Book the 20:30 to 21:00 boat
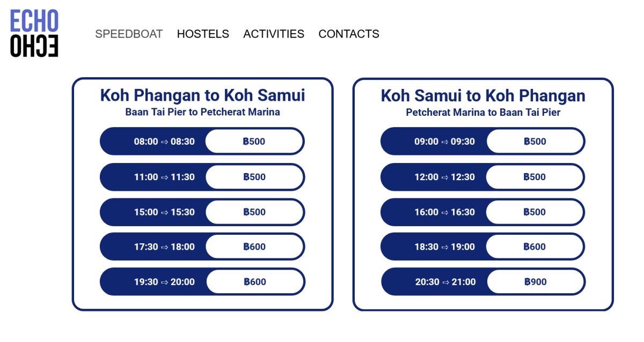This screenshot has width=644, height=342. [445, 282]
